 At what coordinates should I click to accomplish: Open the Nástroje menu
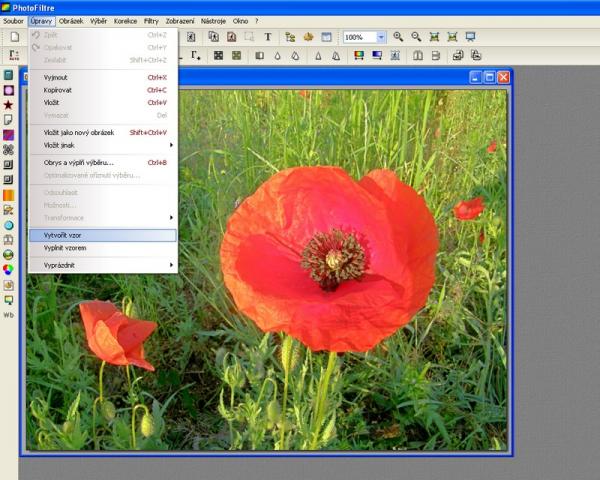[213, 21]
